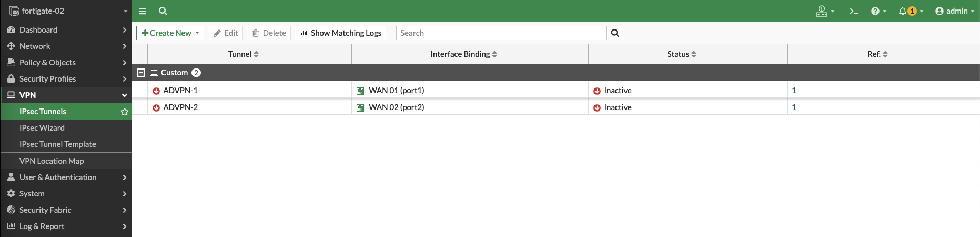The image size is (980, 237).
Task: Sort by the Status column header
Action: pos(682,54)
